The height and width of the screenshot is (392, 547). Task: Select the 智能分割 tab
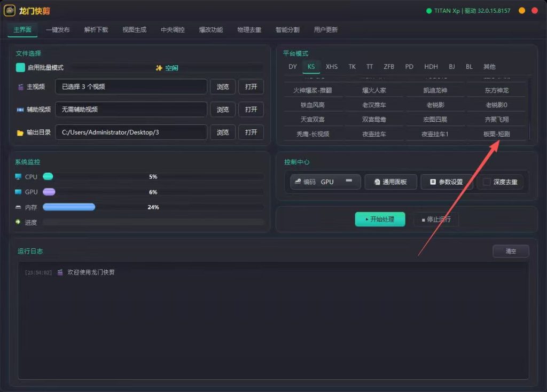click(x=287, y=30)
